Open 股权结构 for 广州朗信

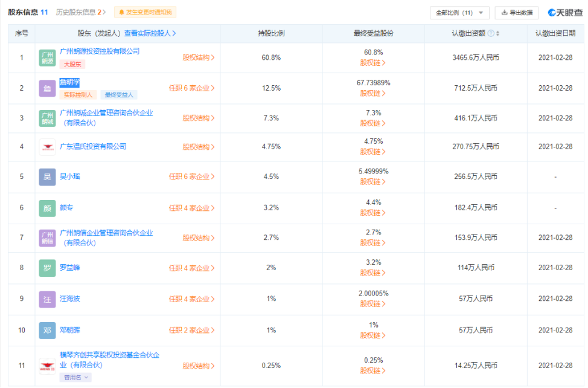point(199,238)
